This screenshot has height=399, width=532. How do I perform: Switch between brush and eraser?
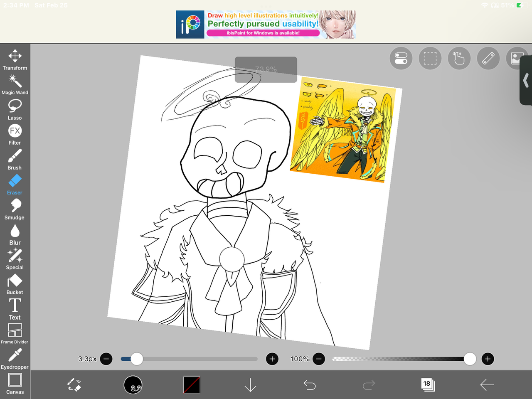click(x=74, y=385)
